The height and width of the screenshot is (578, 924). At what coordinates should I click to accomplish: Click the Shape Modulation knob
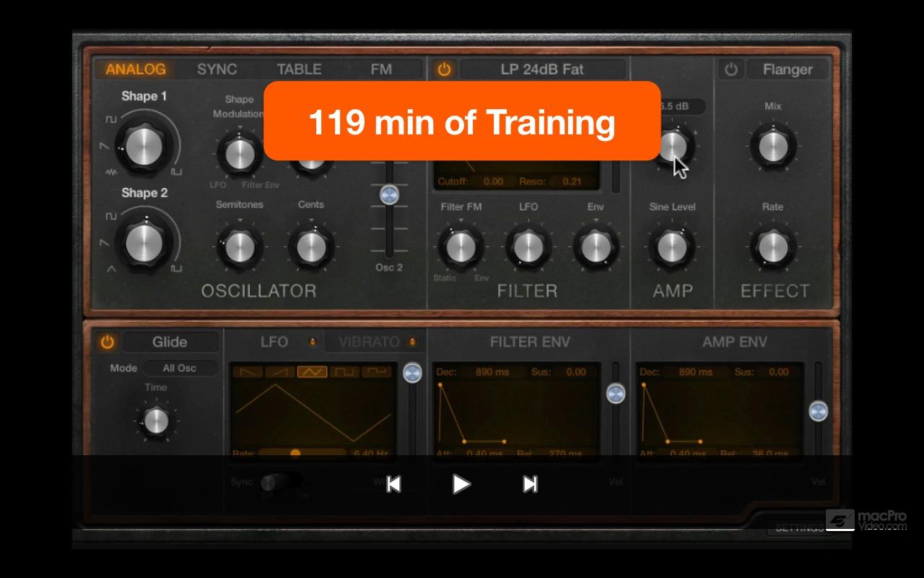coord(239,152)
